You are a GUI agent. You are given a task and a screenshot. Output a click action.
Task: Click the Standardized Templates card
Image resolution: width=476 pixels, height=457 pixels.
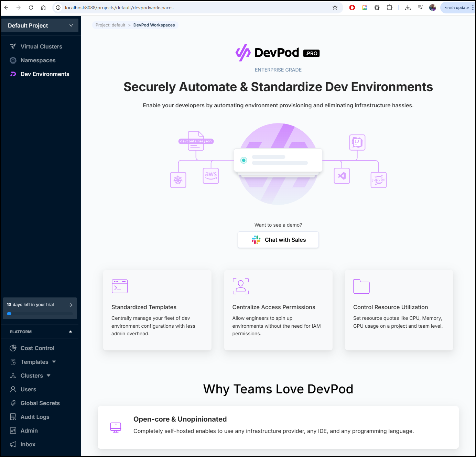pos(157,310)
